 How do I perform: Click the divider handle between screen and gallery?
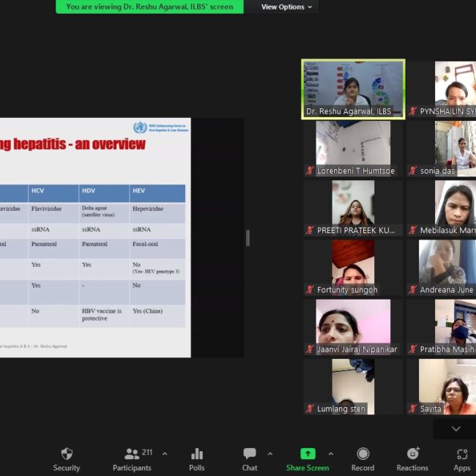[x=248, y=237]
